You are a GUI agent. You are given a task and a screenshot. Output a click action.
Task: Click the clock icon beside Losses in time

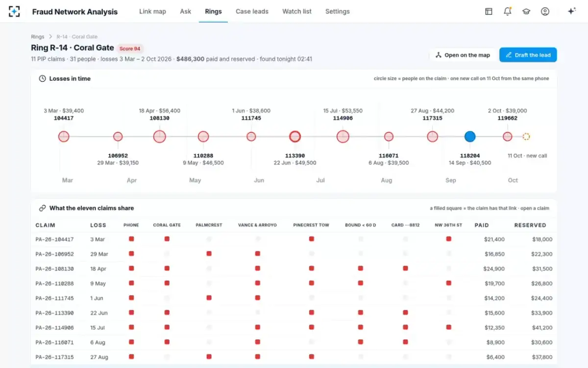(43, 79)
